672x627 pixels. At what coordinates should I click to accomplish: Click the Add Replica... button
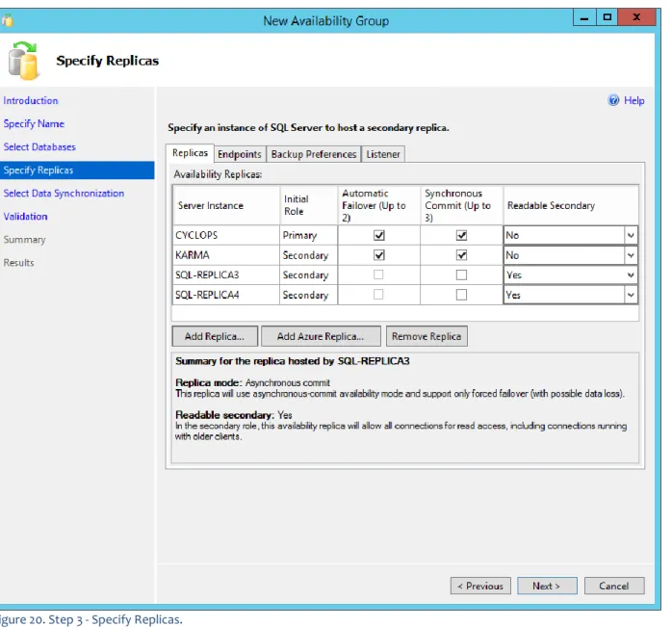tap(215, 336)
